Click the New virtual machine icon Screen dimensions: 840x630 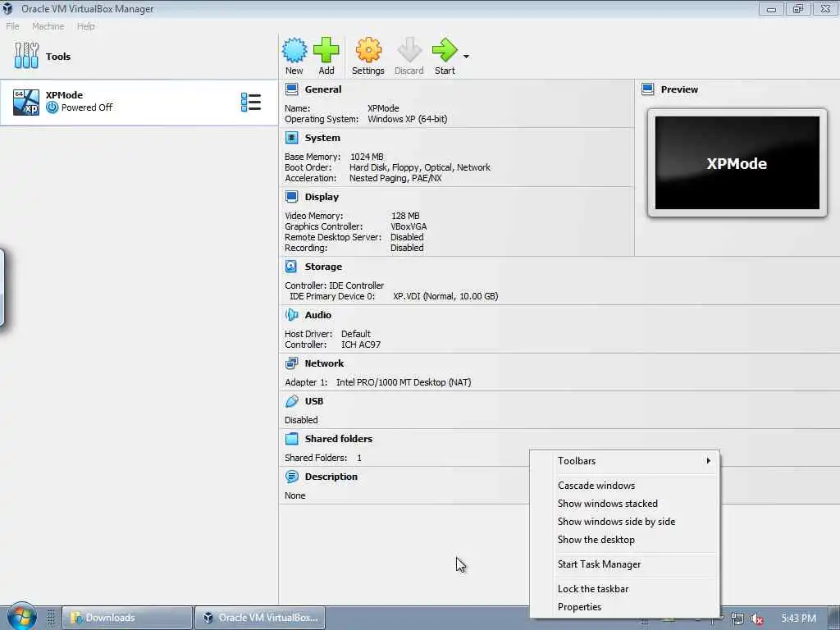(x=294, y=50)
